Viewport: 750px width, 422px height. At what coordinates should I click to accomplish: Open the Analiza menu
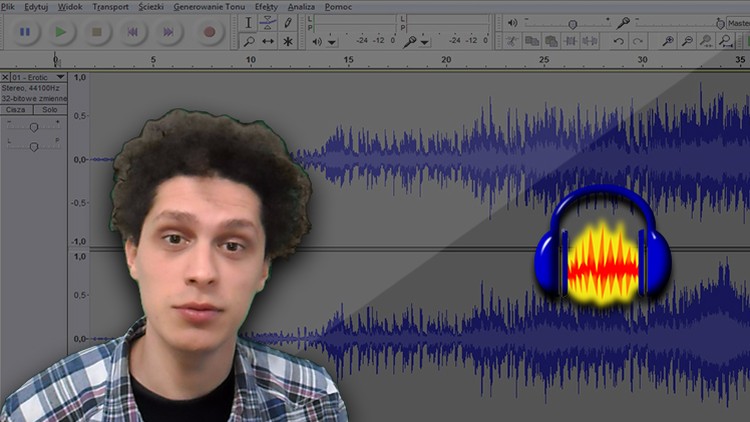tap(301, 7)
